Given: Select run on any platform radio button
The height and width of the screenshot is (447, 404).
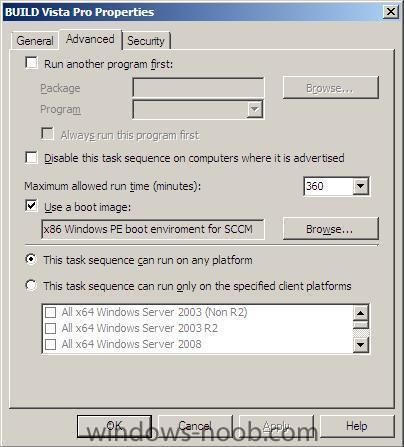Looking at the screenshot, I should 31,259.
